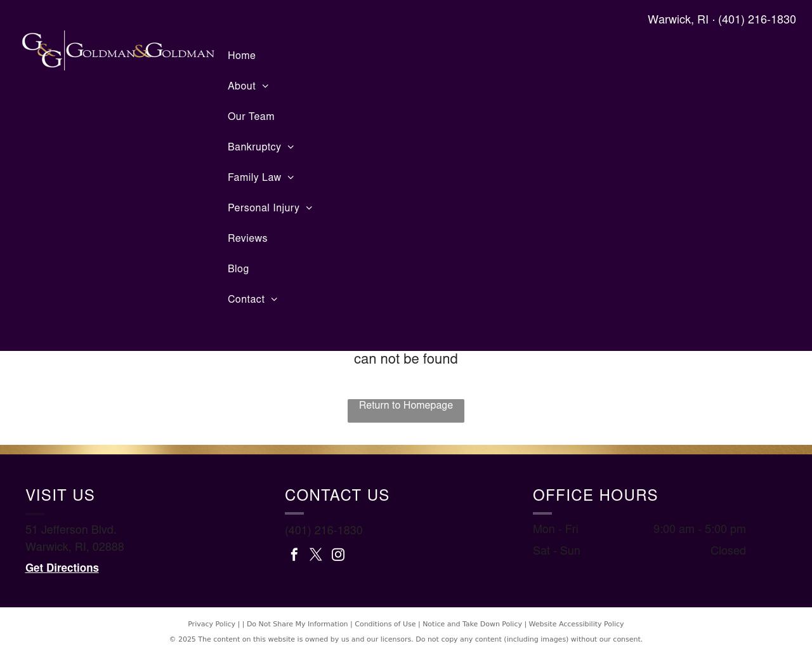This screenshot has width=812, height=653.
Task: Open the Instagram icon link
Action: (338, 555)
